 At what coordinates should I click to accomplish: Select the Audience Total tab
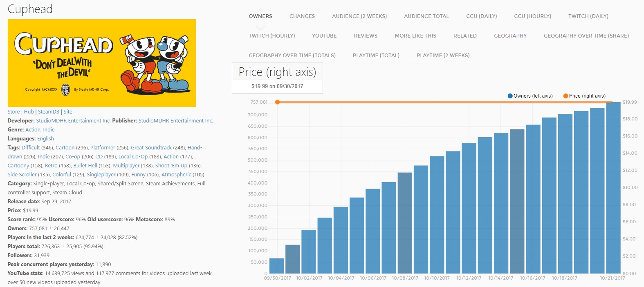(x=426, y=16)
